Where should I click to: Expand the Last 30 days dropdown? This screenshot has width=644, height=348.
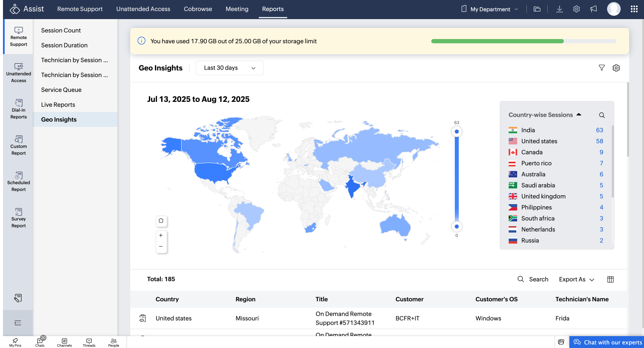230,68
